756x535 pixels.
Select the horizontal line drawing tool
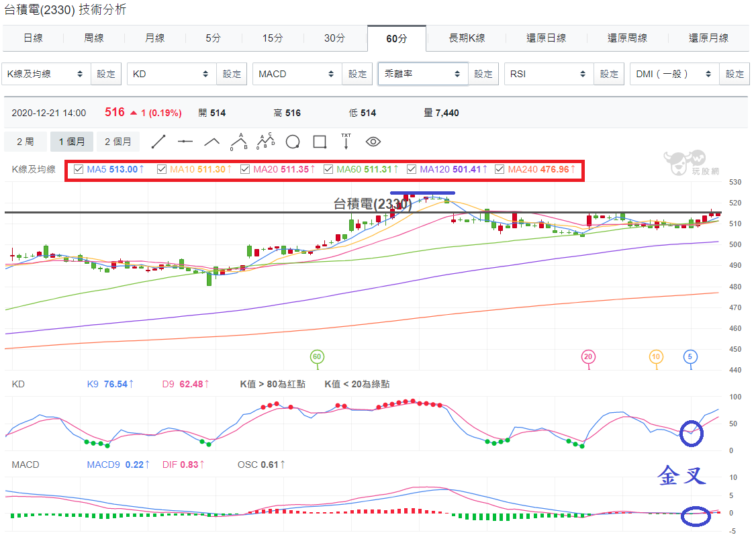point(185,142)
